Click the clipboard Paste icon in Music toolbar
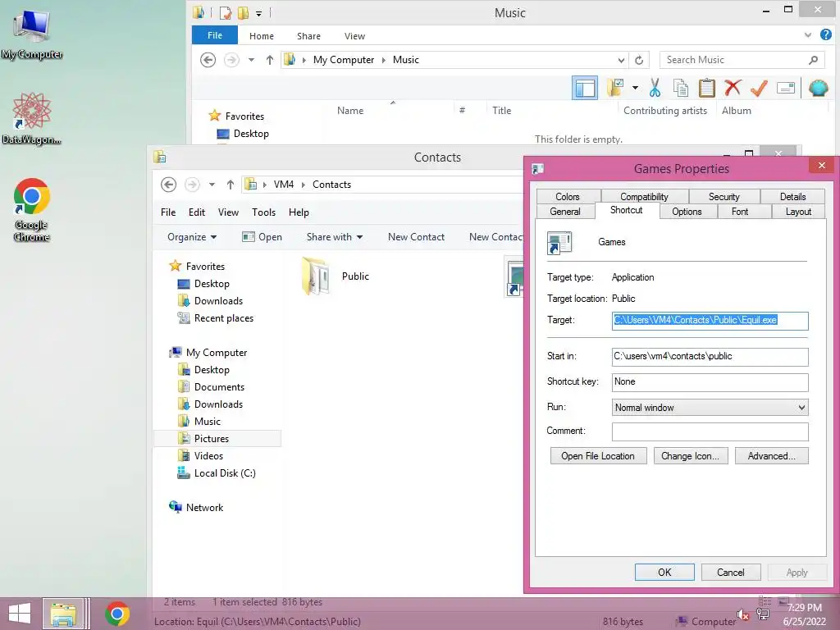840x630 pixels. point(706,88)
